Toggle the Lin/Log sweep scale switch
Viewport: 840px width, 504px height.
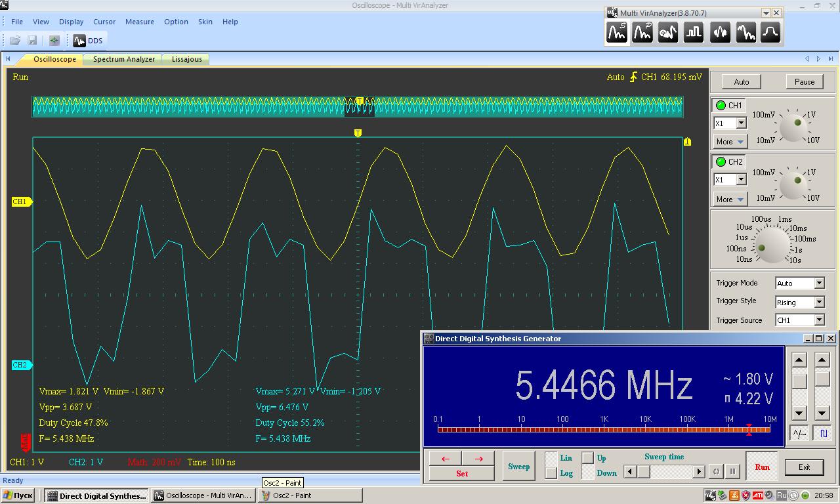coord(551,465)
